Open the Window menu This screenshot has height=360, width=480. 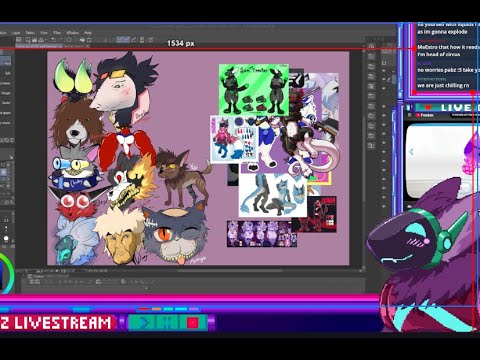[72, 33]
